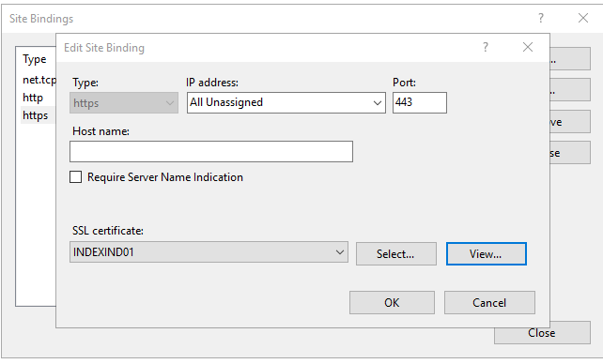Screen dimensions: 603x364
Task: Click the Select... certificate button
Action: (x=396, y=253)
